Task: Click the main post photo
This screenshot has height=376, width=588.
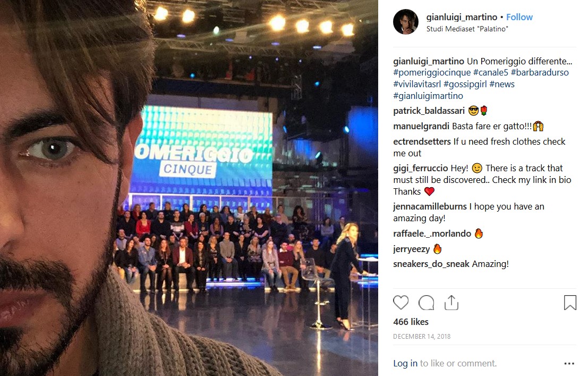Action: tap(189, 188)
